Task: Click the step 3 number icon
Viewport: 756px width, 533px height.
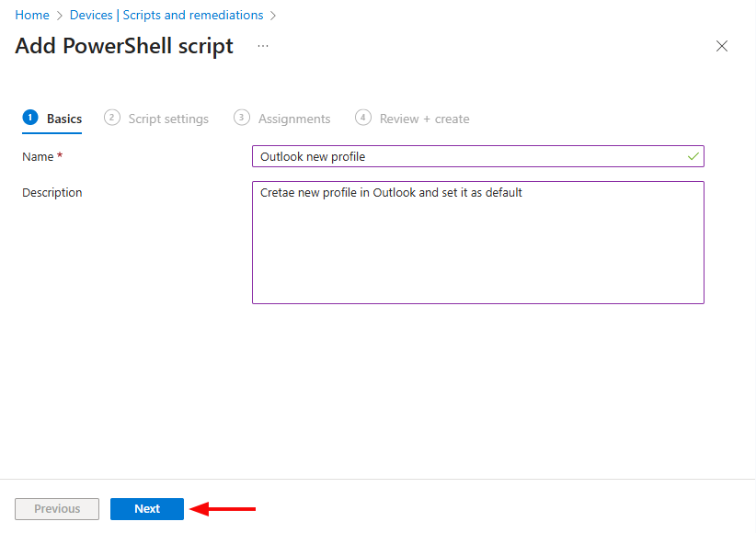Action: (x=242, y=118)
